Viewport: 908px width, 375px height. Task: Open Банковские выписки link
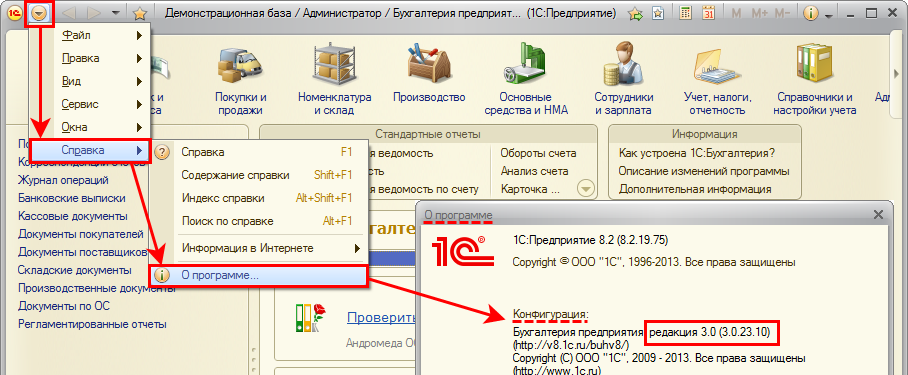72,198
